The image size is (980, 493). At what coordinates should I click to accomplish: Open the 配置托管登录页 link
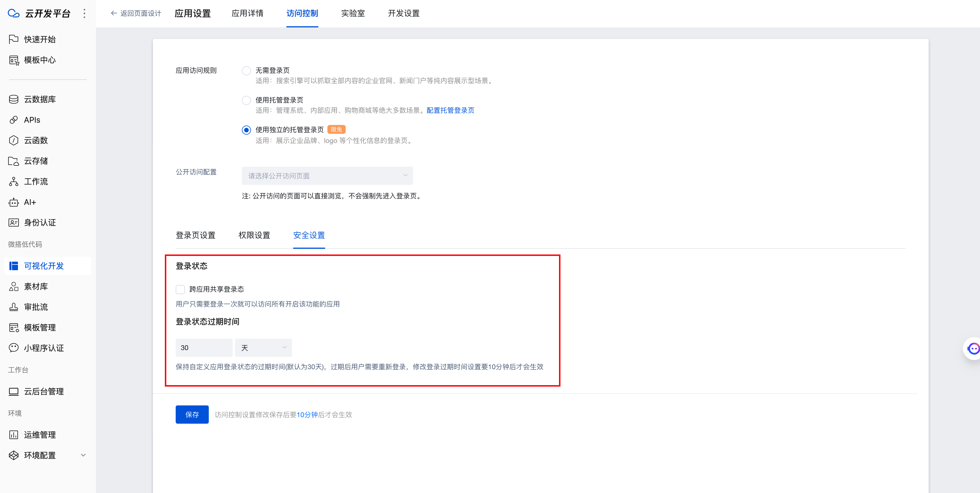point(450,110)
